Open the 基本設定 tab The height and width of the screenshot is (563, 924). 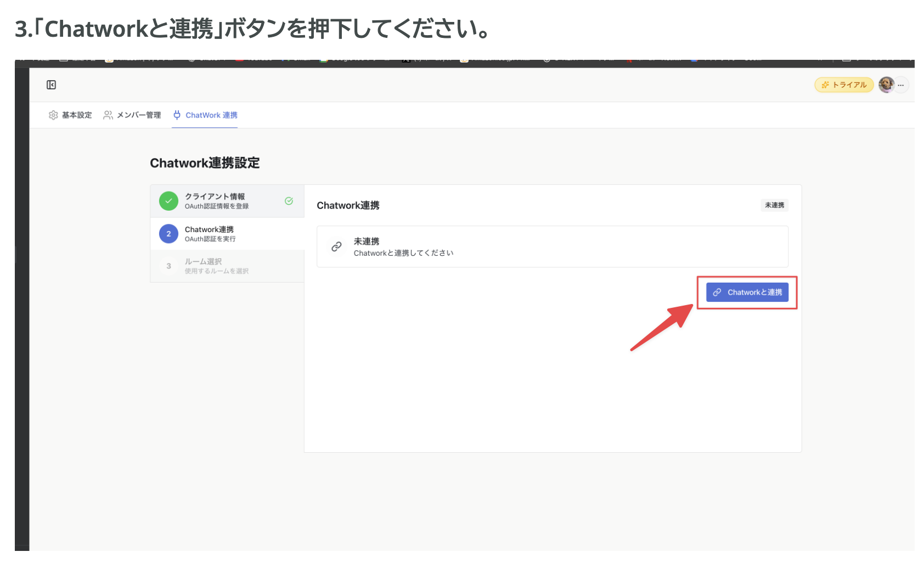(x=77, y=115)
